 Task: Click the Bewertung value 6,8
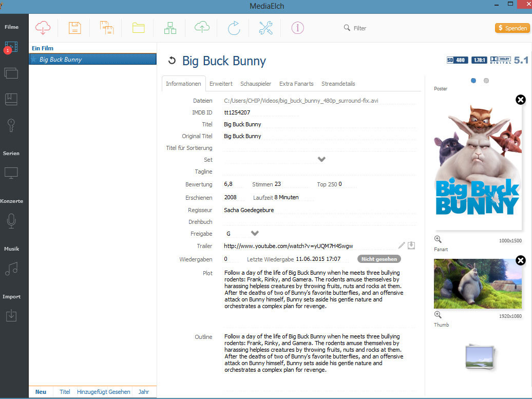233,184
